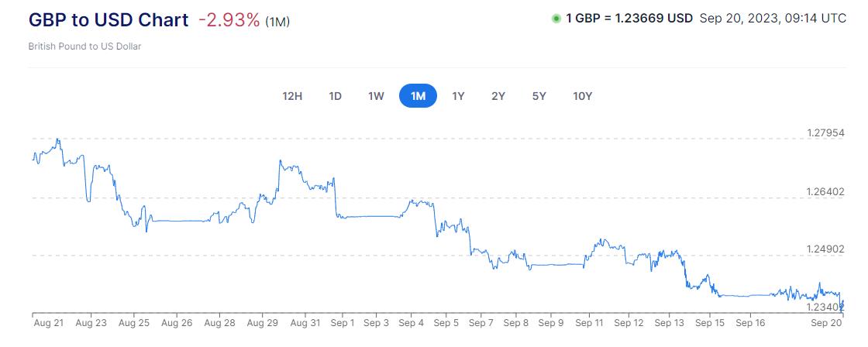Switch chart to 1D range
This screenshot has width=868, height=347.
(x=336, y=96)
